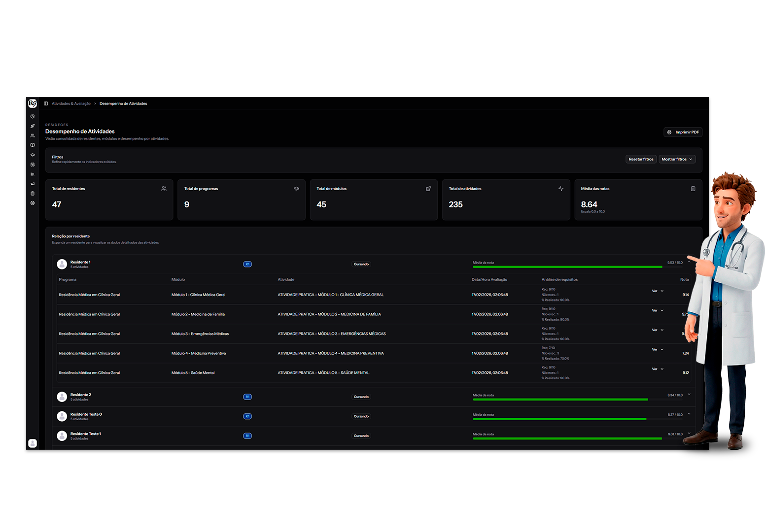Click Residente 1 grade average progress bar

(567, 267)
